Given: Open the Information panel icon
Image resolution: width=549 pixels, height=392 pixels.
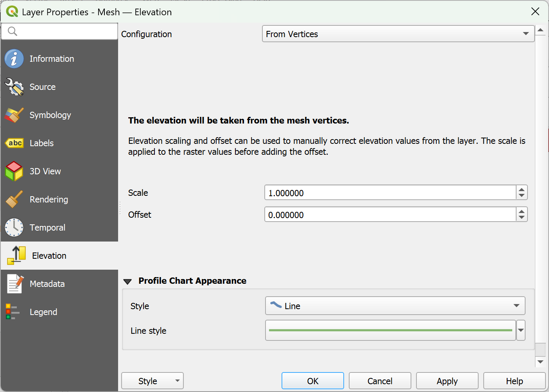Looking at the screenshot, I should [x=14, y=59].
